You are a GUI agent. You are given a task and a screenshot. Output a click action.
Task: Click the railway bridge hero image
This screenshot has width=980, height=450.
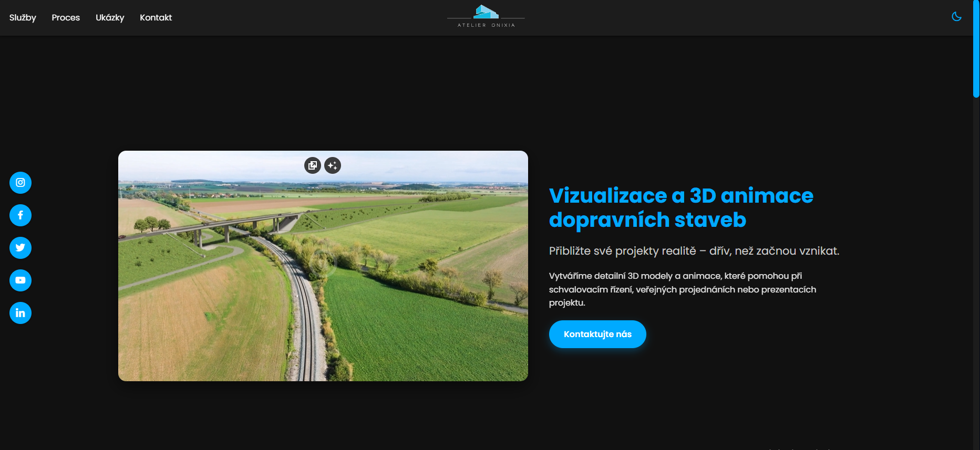pyautogui.click(x=323, y=266)
